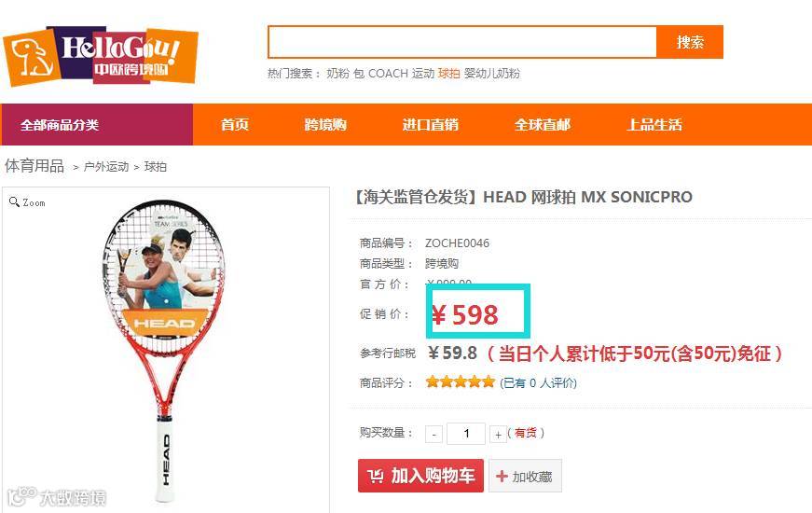This screenshot has width=812, height=513.
Task: Click the 户外运动 breadcrumb link
Action: (x=106, y=167)
